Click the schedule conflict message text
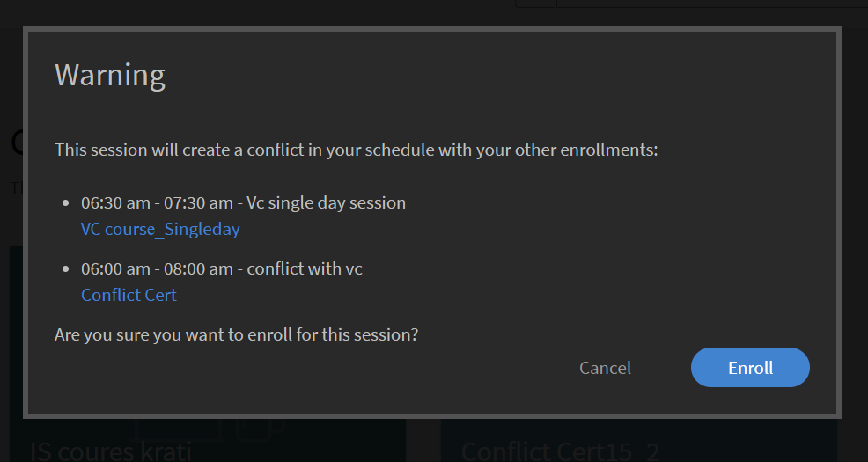Screen dimensions: 868x462 click(x=356, y=150)
